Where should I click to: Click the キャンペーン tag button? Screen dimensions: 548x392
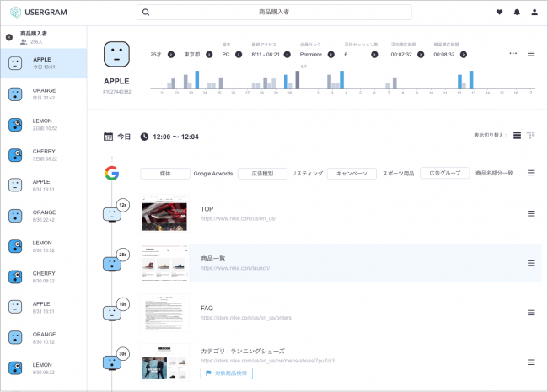pyautogui.click(x=352, y=173)
